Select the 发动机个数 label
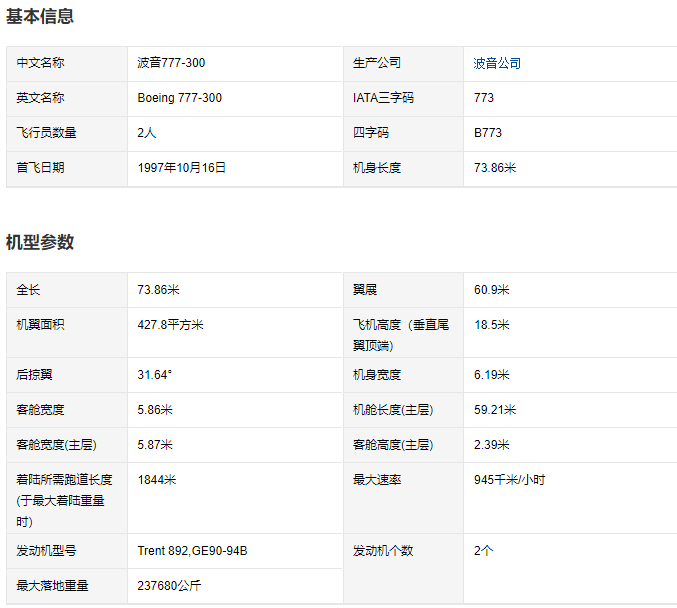The height and width of the screenshot is (608, 677). click(x=383, y=551)
